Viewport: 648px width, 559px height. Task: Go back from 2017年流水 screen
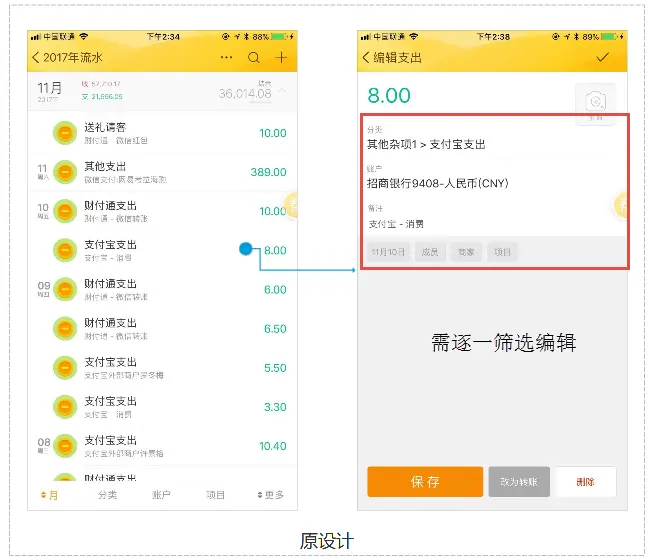pyautogui.click(x=36, y=57)
